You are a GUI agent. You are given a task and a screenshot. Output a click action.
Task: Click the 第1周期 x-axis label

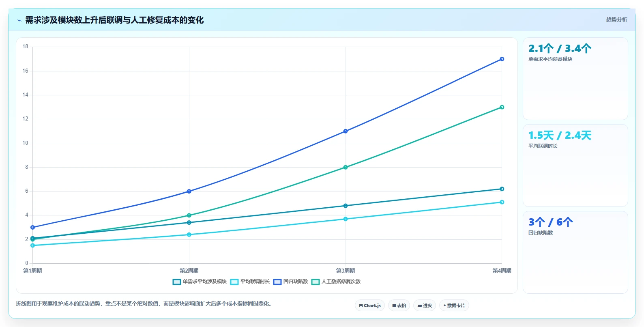coord(32,271)
